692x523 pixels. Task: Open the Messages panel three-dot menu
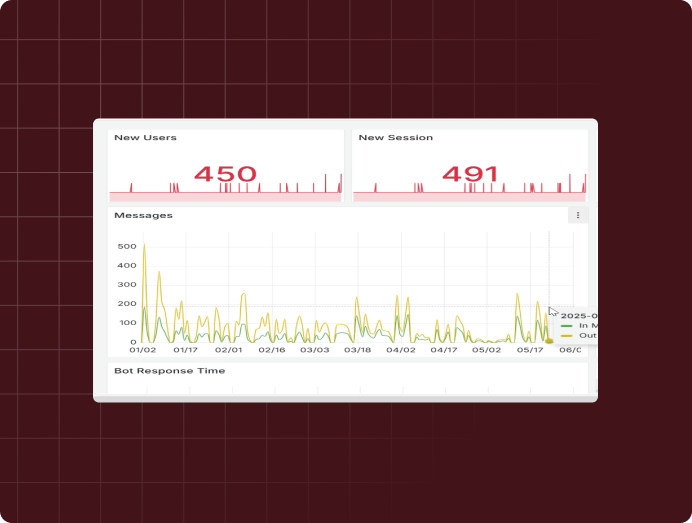(x=577, y=215)
